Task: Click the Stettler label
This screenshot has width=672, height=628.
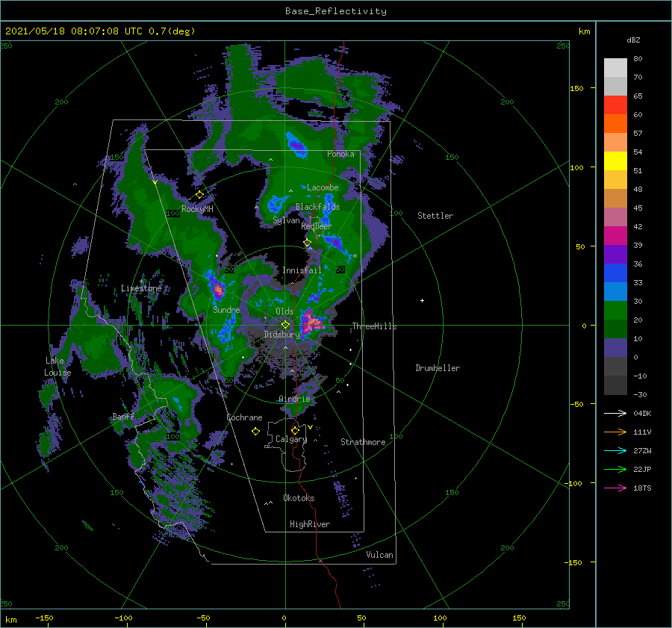Action: pos(435,216)
